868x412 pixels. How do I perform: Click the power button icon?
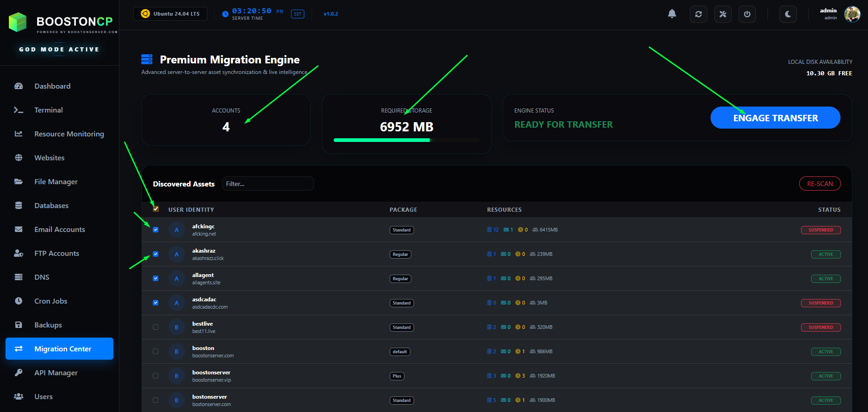[x=747, y=14]
